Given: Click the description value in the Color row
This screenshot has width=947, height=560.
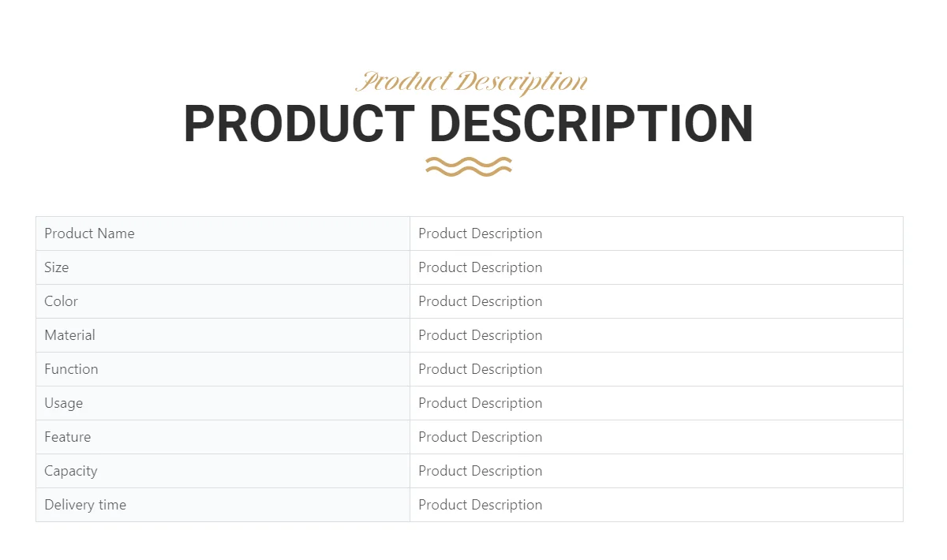Looking at the screenshot, I should 481,301.
